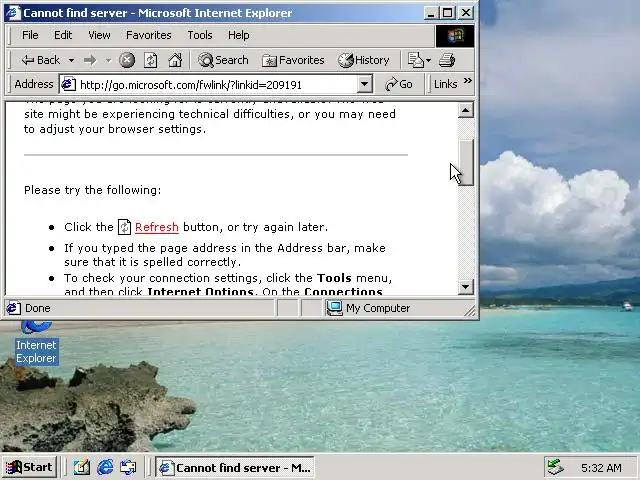Screen dimensions: 640x480
Task: Click the small refresh icon beside the Refresh link
Action: click(124, 227)
